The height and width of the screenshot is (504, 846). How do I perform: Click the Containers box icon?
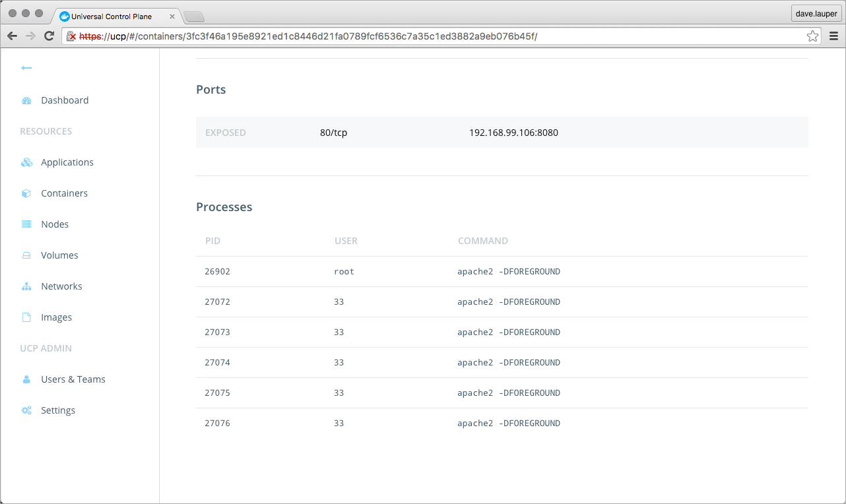coord(26,193)
